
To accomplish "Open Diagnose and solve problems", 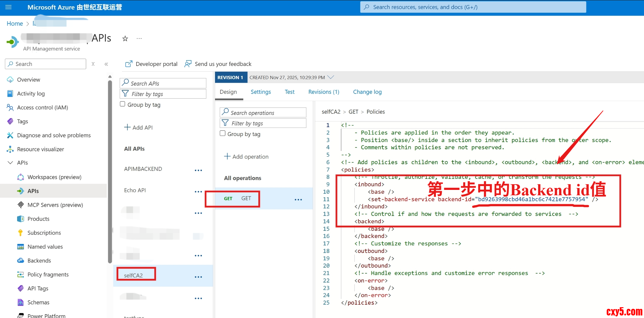I will tap(54, 135).
